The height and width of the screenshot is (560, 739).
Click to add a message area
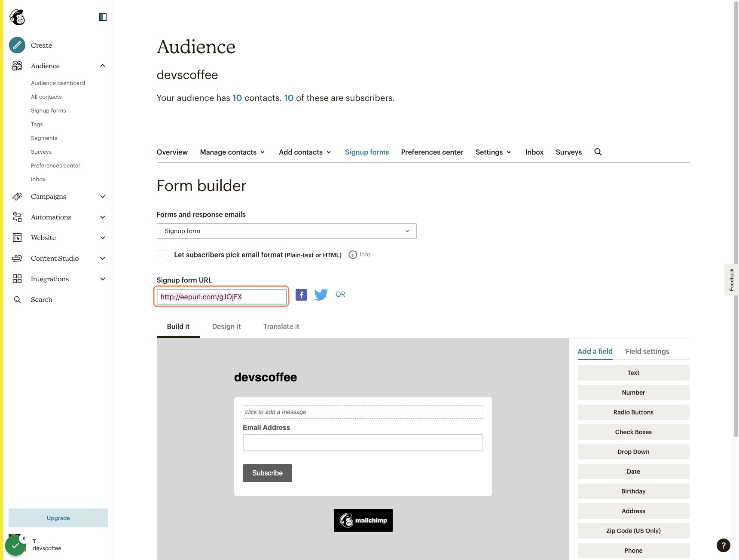[363, 412]
